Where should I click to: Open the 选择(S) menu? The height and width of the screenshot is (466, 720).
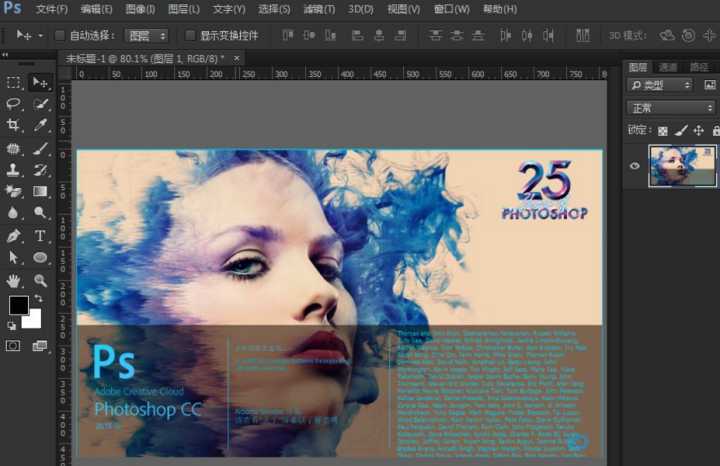point(274,9)
